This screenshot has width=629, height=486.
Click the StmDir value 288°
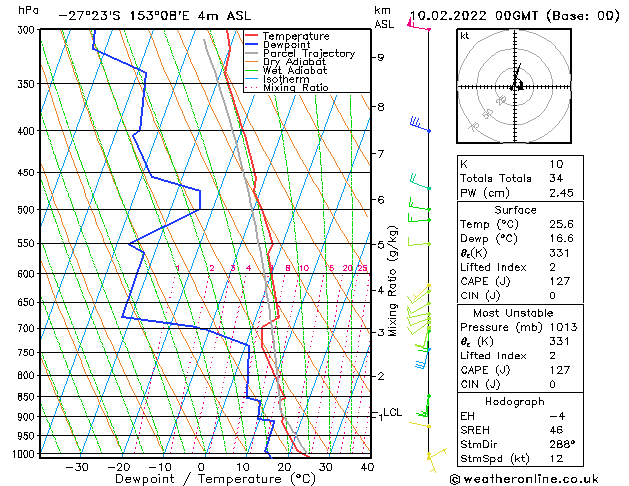pos(562,444)
